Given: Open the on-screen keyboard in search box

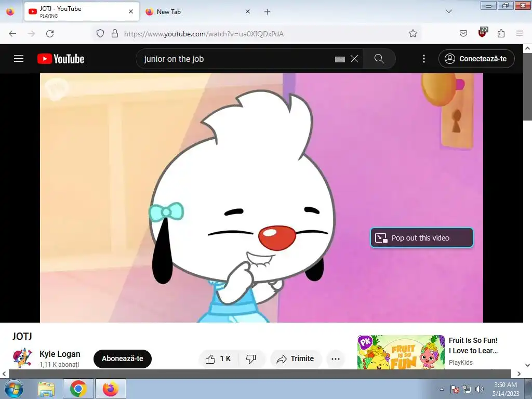Looking at the screenshot, I should click(x=340, y=59).
